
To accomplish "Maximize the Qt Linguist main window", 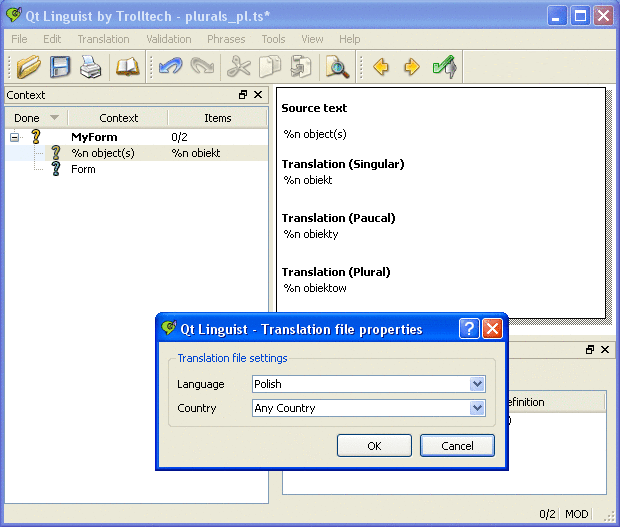I will point(580,16).
